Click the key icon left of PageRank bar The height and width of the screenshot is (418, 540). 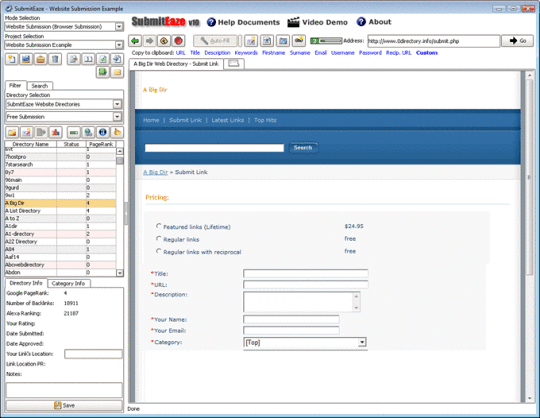tap(299, 41)
